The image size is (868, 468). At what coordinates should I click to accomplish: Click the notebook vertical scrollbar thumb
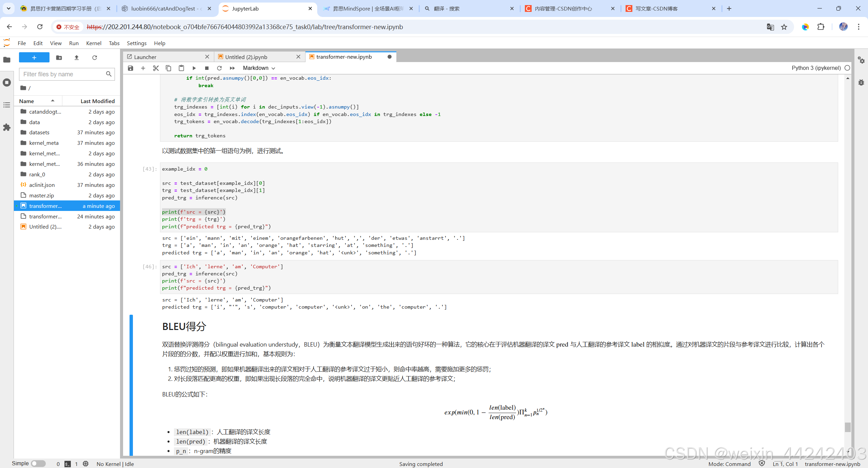(x=848, y=427)
